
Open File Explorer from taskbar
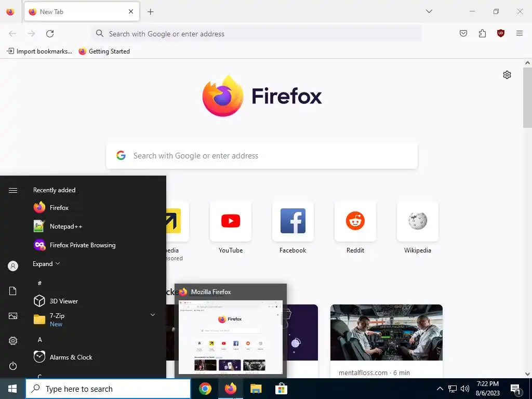click(256, 389)
